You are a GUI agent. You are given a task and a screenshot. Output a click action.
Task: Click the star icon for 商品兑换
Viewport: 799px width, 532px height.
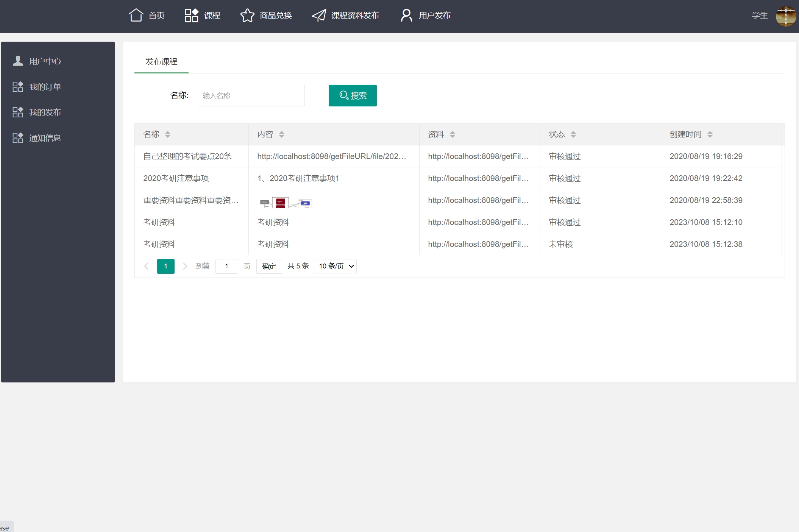pos(247,15)
